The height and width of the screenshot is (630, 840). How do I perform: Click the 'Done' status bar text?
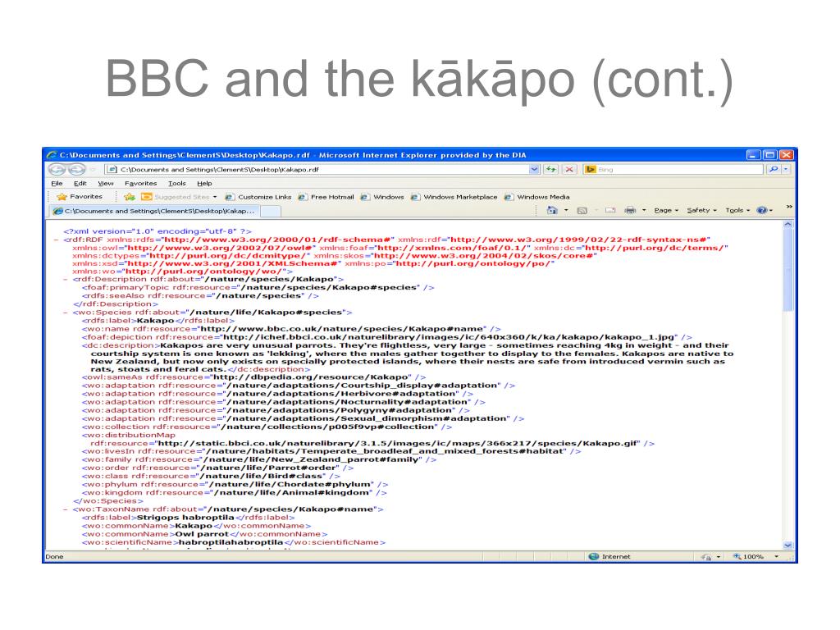(x=54, y=557)
